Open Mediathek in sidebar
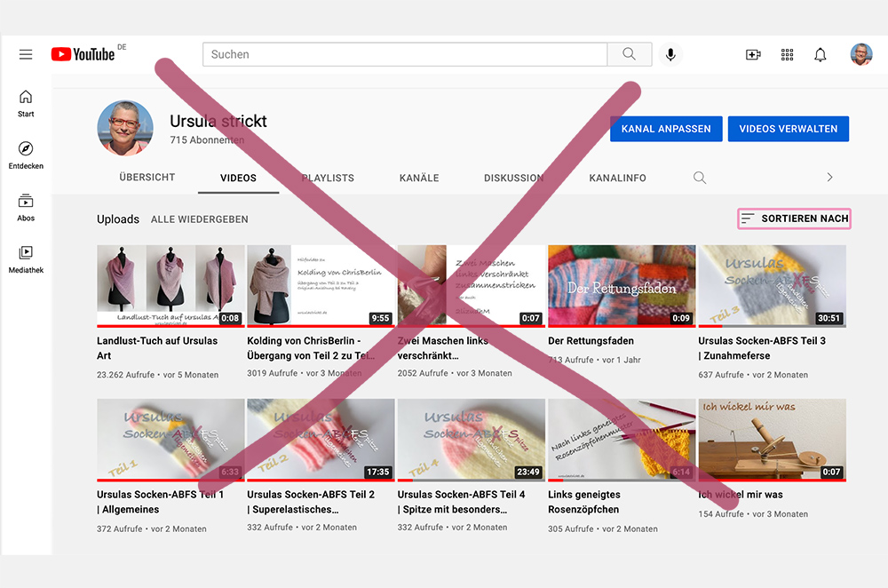Screen dimensions: 888x588 coord(26,258)
